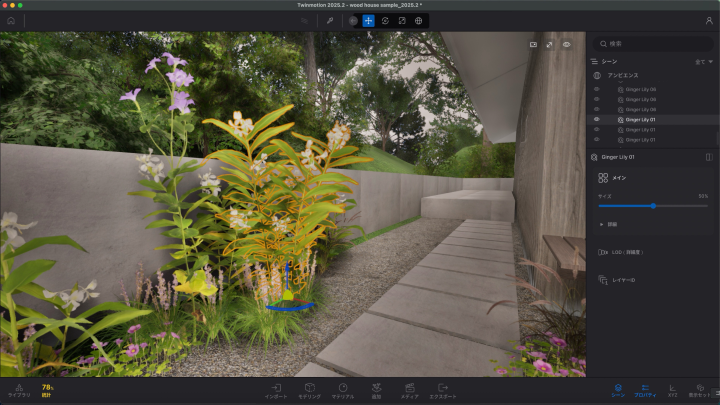Click the Ginger Lily 01 properties header icon
Image resolution: width=720 pixels, height=405 pixels.
[x=594, y=157]
